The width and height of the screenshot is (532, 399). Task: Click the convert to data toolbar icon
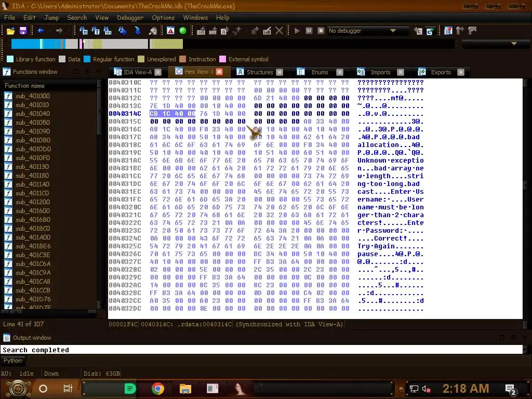pos(212,31)
